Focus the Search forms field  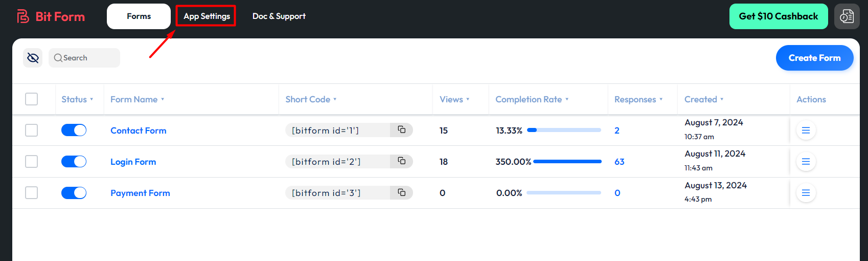tap(87, 58)
